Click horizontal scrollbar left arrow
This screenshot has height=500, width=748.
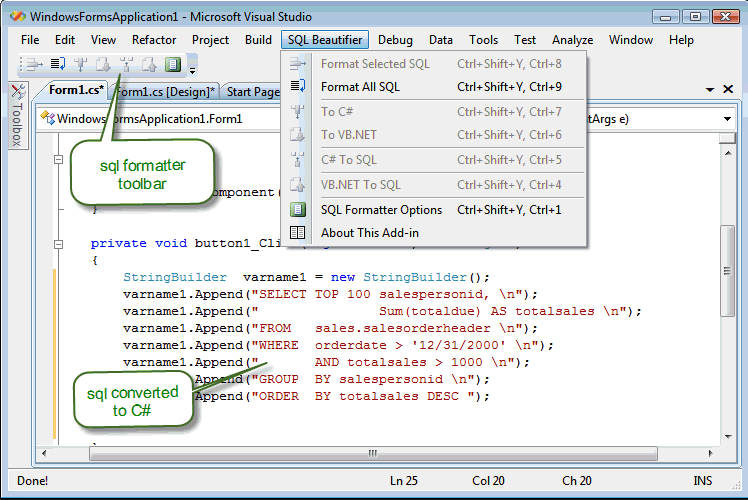click(x=44, y=453)
